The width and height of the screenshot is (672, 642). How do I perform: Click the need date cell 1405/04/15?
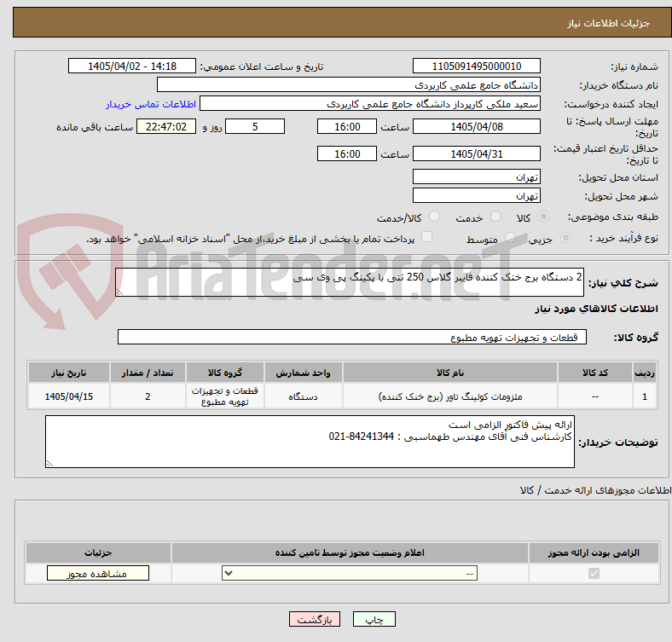pyautogui.click(x=68, y=396)
